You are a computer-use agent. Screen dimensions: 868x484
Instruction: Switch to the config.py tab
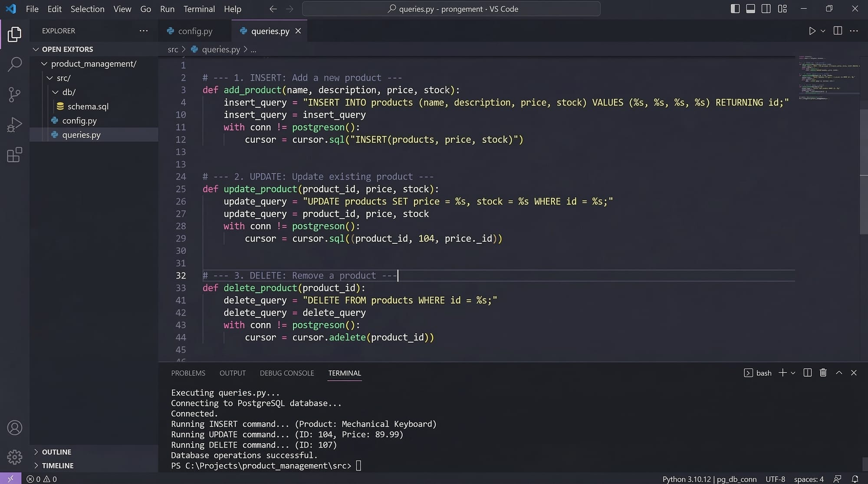(195, 31)
